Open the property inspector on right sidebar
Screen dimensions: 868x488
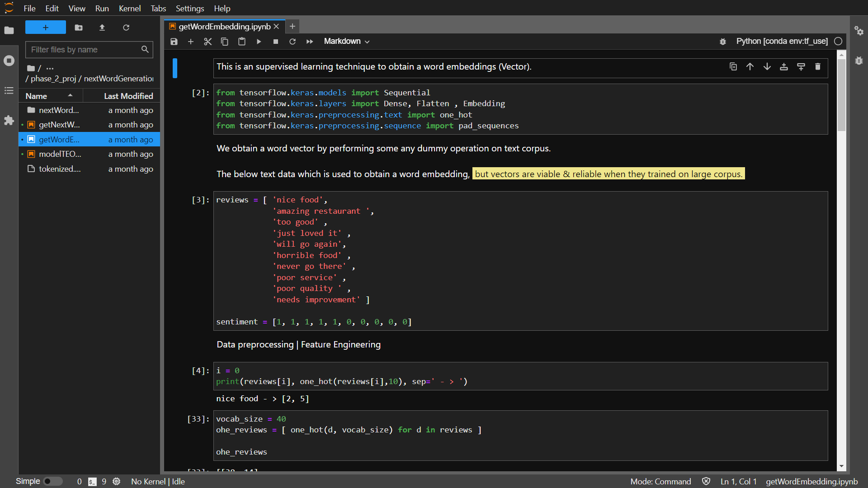click(859, 31)
